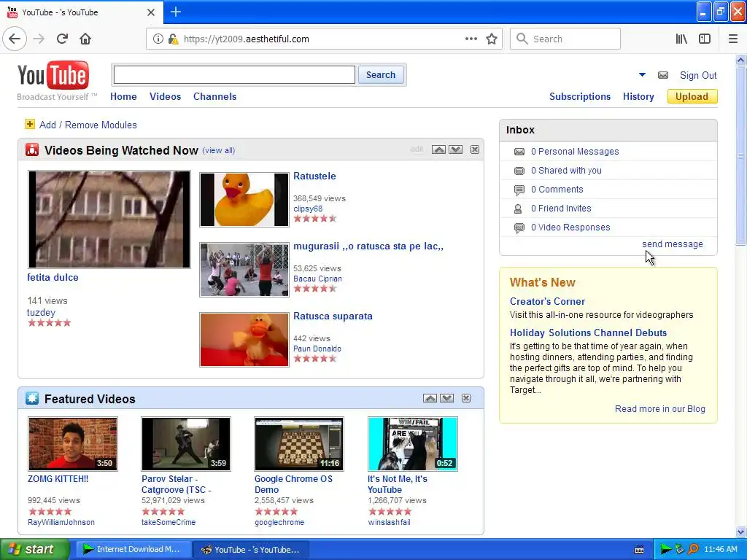The height and width of the screenshot is (560, 747).
Task: Toggle the sidebar icon in toolbar
Action: coord(705,39)
